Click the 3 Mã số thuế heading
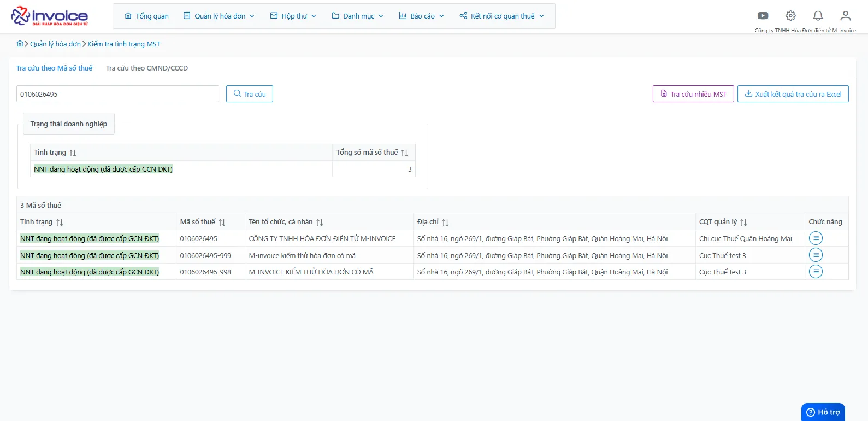The height and width of the screenshot is (421, 868). [41, 205]
